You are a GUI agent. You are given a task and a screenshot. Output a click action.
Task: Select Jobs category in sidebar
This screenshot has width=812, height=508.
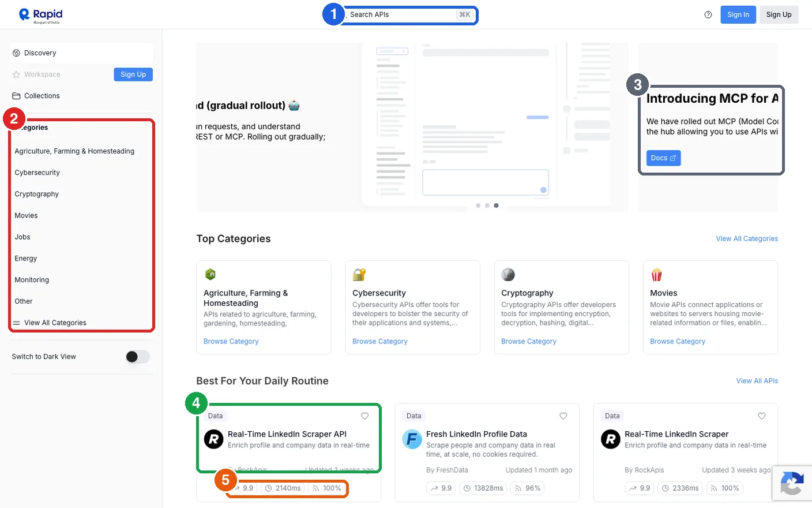click(22, 237)
